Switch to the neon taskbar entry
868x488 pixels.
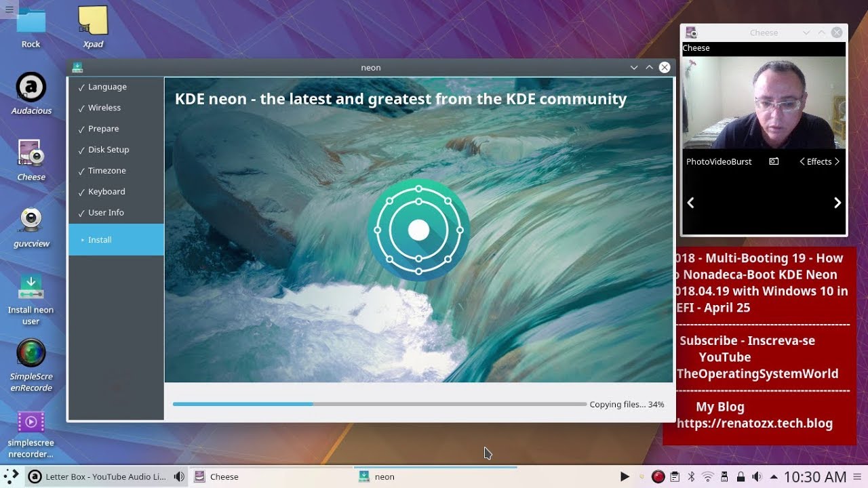pyautogui.click(x=435, y=476)
